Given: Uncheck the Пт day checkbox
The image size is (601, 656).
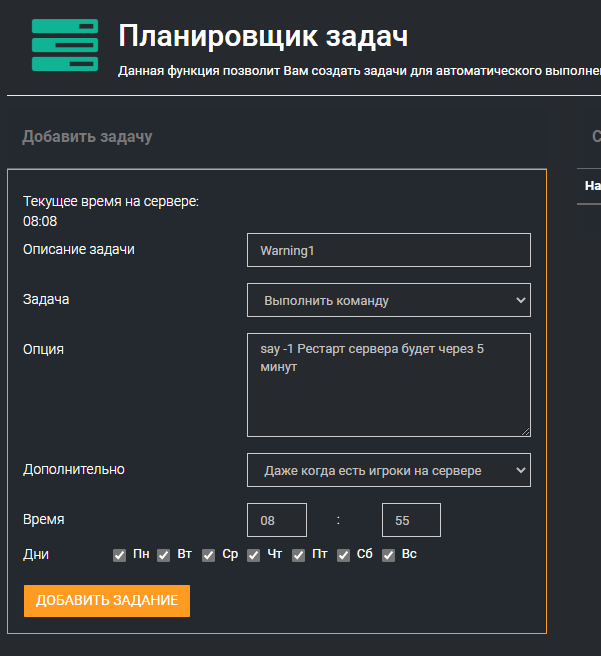Looking at the screenshot, I should [299, 555].
